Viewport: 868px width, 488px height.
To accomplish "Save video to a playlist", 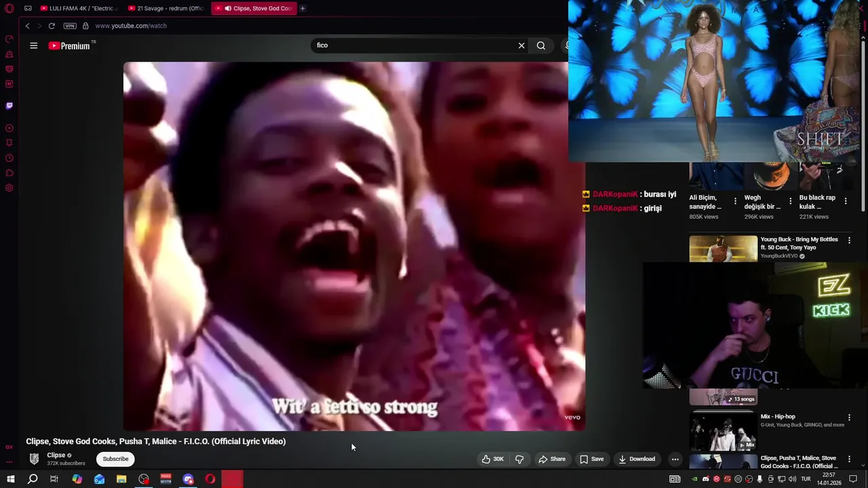I will pos(592,459).
